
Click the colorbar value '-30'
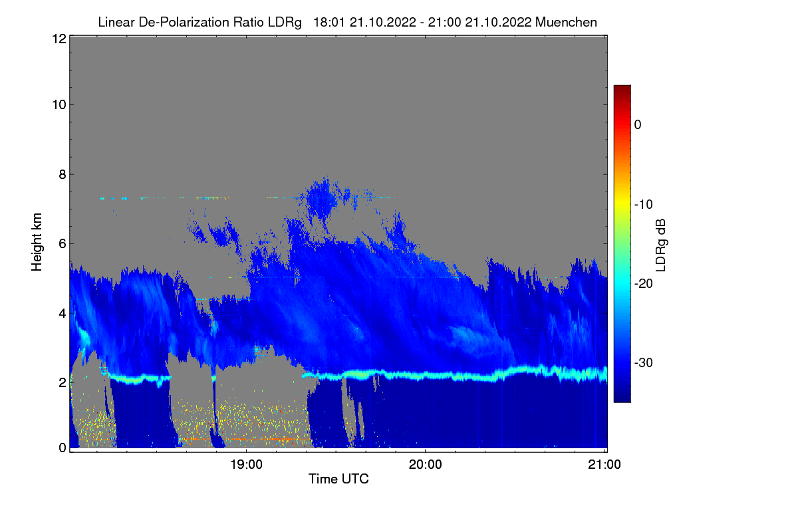coord(643,363)
